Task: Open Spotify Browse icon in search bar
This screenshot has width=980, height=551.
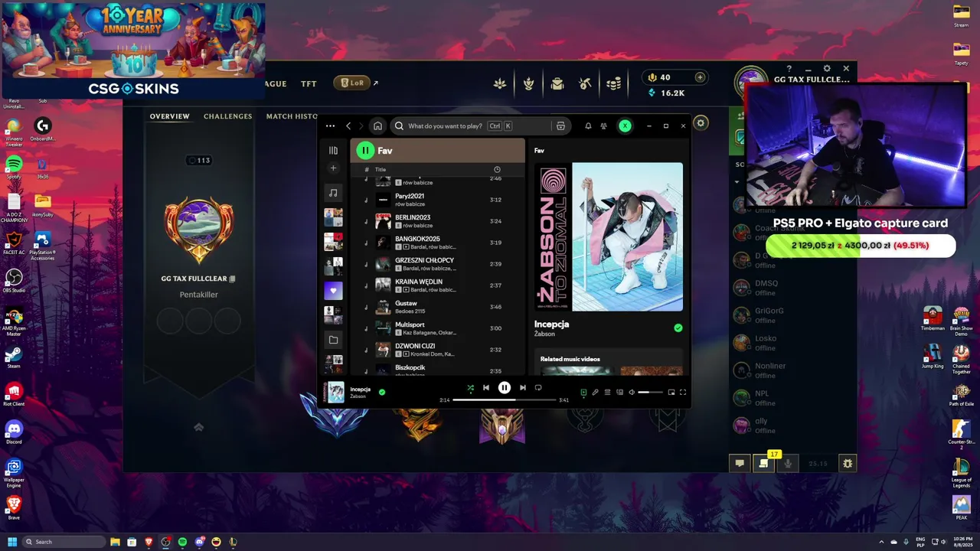Action: point(560,126)
